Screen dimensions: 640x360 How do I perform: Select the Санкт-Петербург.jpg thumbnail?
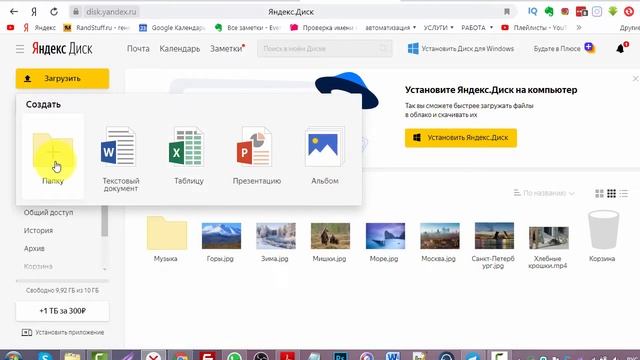pyautogui.click(x=494, y=236)
